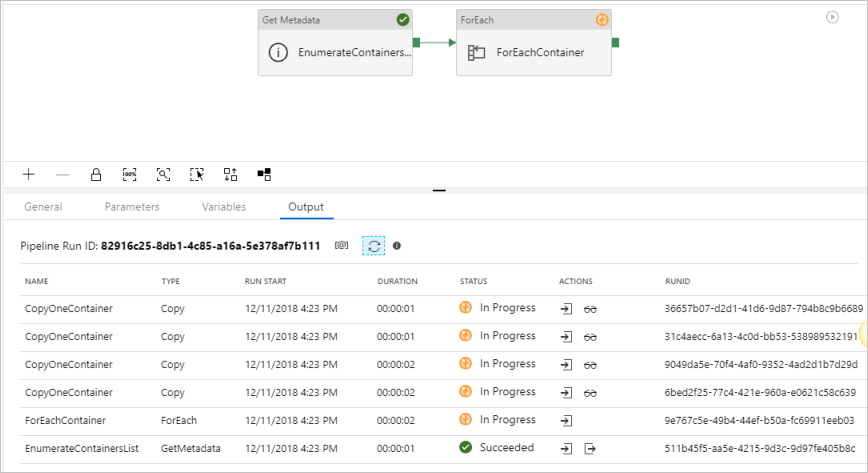Click the zoom to 100% icon
The image size is (868, 473).
[x=130, y=174]
